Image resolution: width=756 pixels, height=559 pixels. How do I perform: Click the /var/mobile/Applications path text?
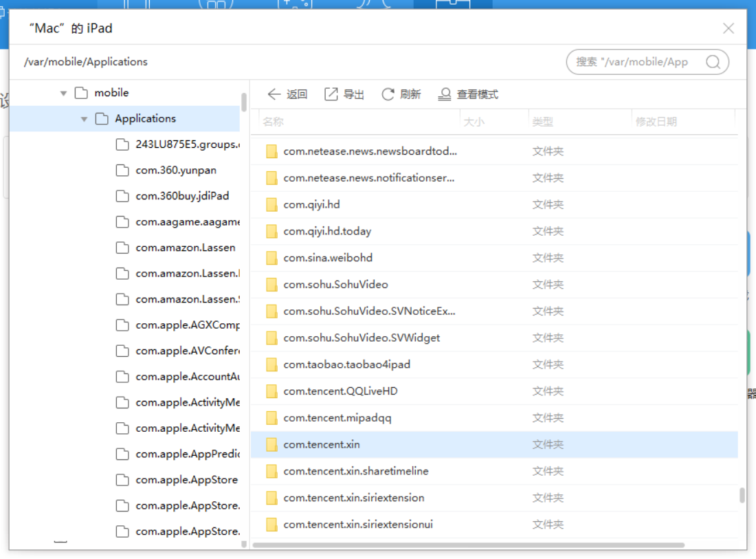tap(86, 62)
